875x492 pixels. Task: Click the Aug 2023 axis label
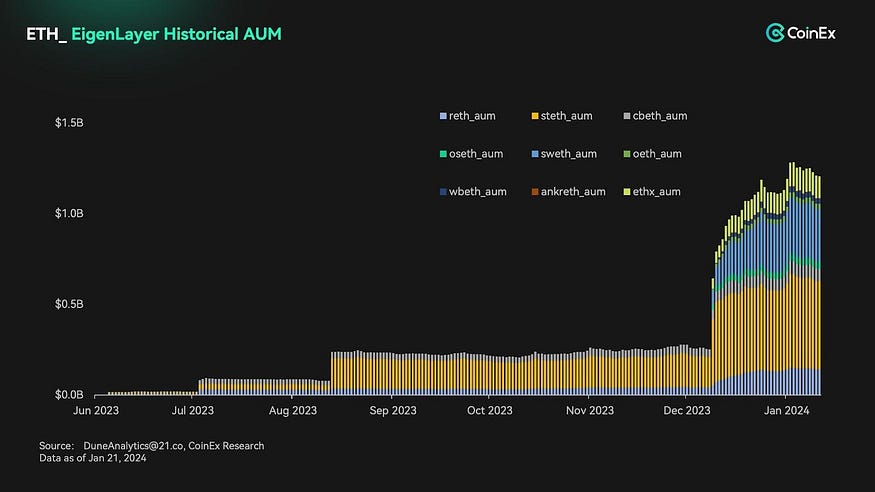293,411
